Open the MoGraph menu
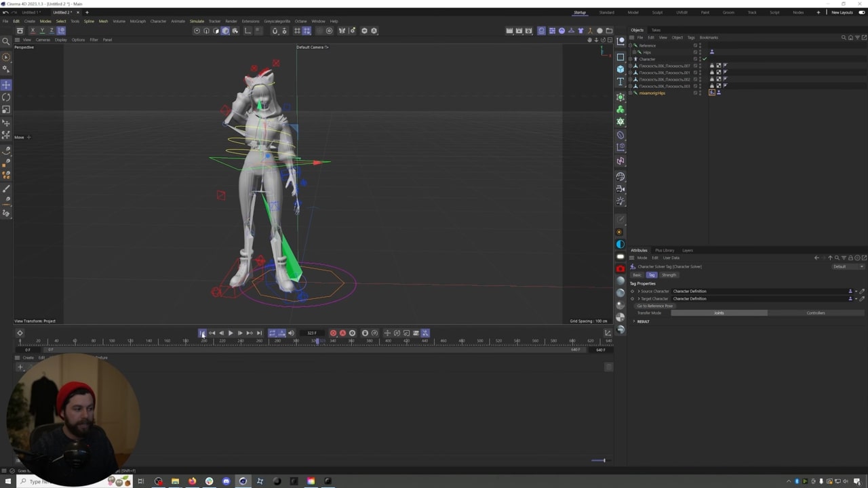Viewport: 868px width, 488px height. click(138, 21)
